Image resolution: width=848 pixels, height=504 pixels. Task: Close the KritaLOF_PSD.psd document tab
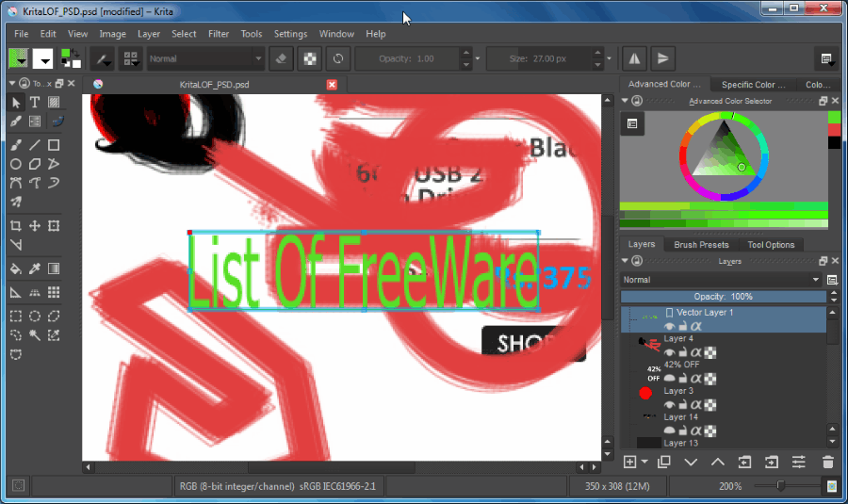pos(332,85)
